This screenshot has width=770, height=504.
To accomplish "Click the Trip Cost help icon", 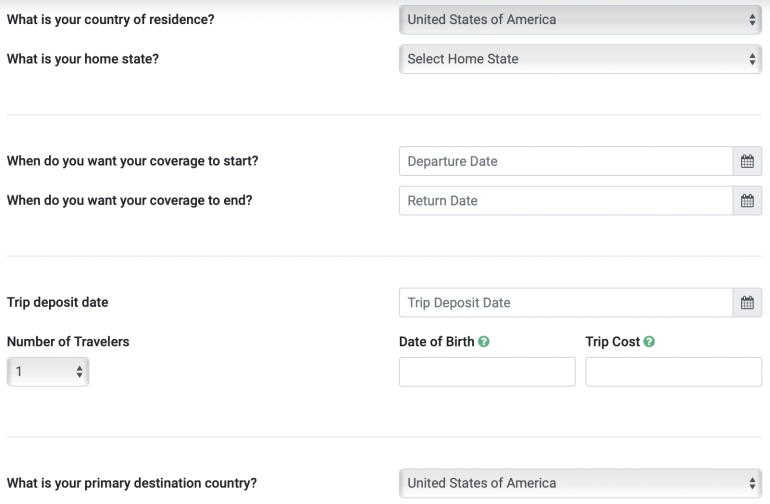I will (x=650, y=342).
